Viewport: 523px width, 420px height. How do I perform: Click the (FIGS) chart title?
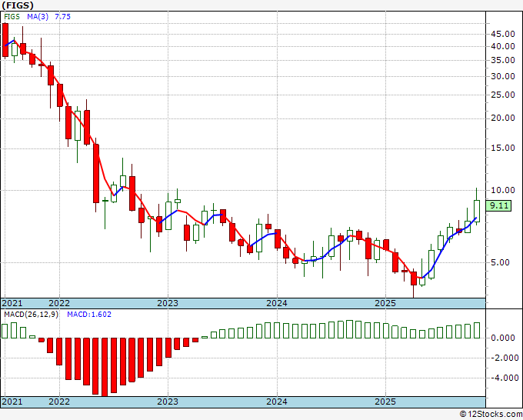point(18,5)
